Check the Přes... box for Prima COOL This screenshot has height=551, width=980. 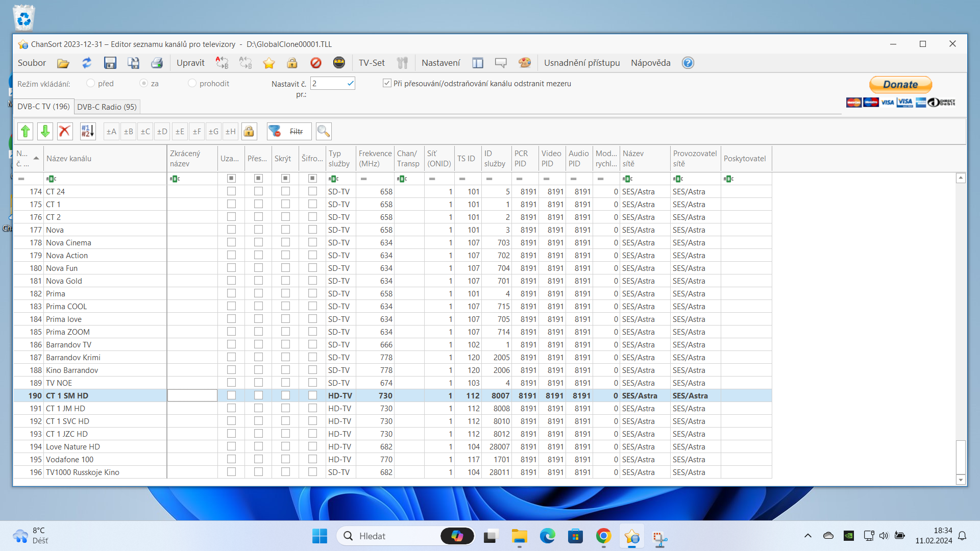(x=258, y=306)
